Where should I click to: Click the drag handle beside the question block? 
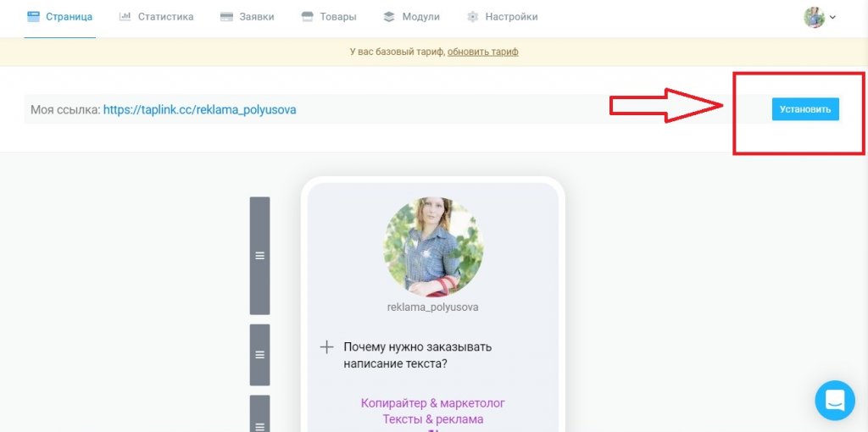point(259,355)
